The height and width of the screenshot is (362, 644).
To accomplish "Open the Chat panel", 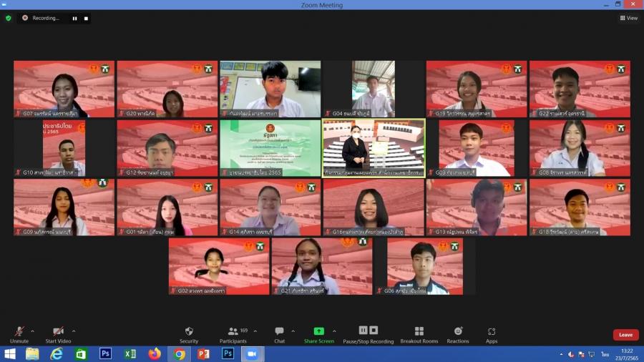I will 279,335.
